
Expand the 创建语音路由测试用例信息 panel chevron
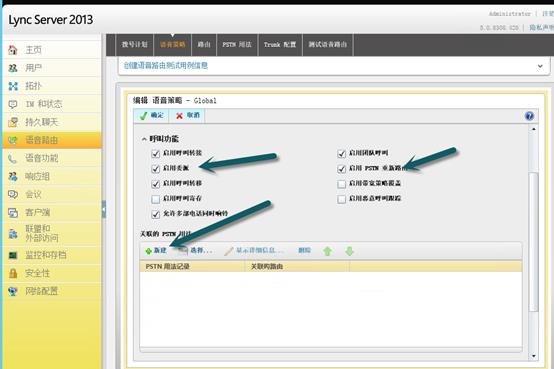[540, 66]
